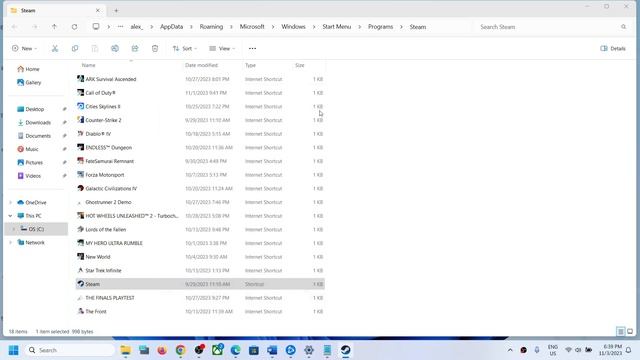Viewport: 640px width, 360px height.
Task: Select the ARK Survival Ascended shortcut
Action: tap(200, 79)
